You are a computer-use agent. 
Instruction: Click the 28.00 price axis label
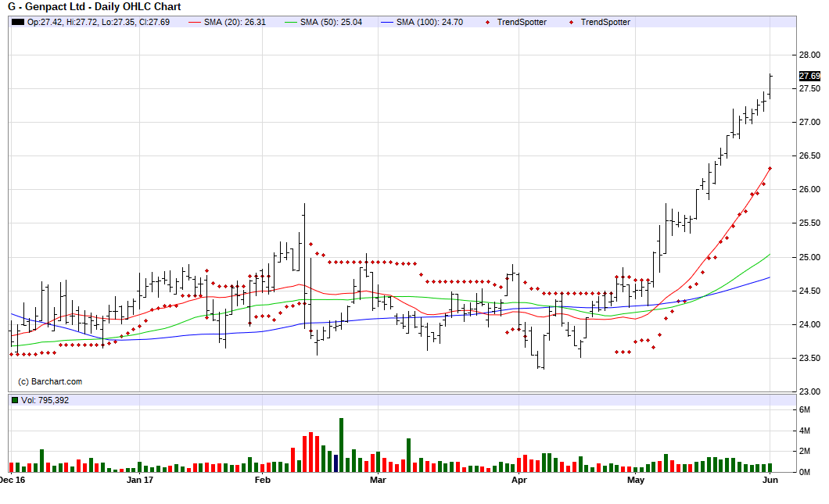pos(809,55)
